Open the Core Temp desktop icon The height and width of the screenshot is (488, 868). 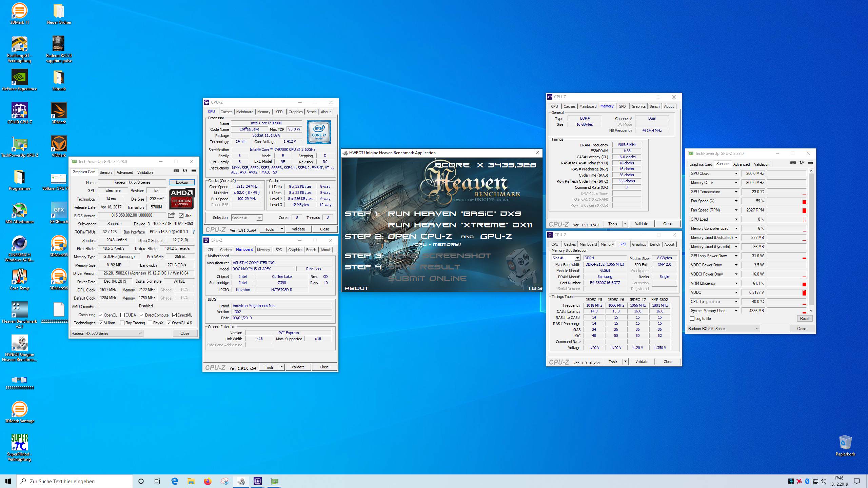pyautogui.click(x=20, y=280)
